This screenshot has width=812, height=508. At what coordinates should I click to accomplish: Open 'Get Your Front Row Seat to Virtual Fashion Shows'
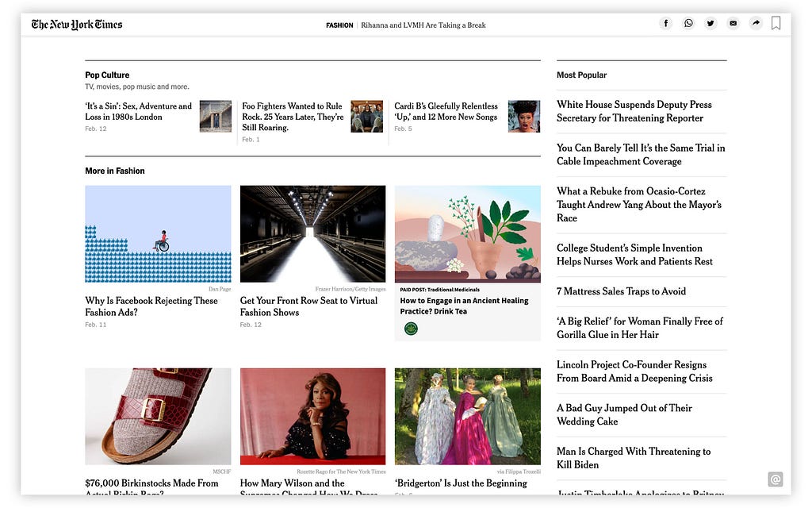(308, 306)
